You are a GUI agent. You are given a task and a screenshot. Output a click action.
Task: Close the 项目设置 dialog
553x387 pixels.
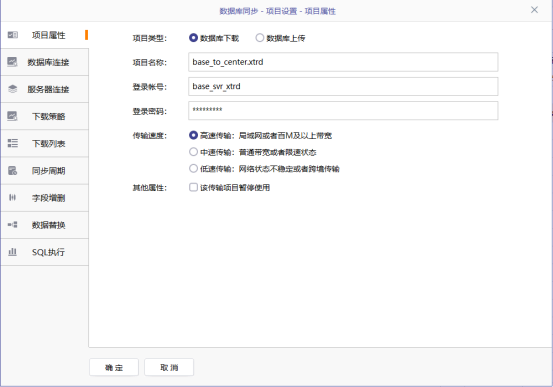click(x=534, y=10)
